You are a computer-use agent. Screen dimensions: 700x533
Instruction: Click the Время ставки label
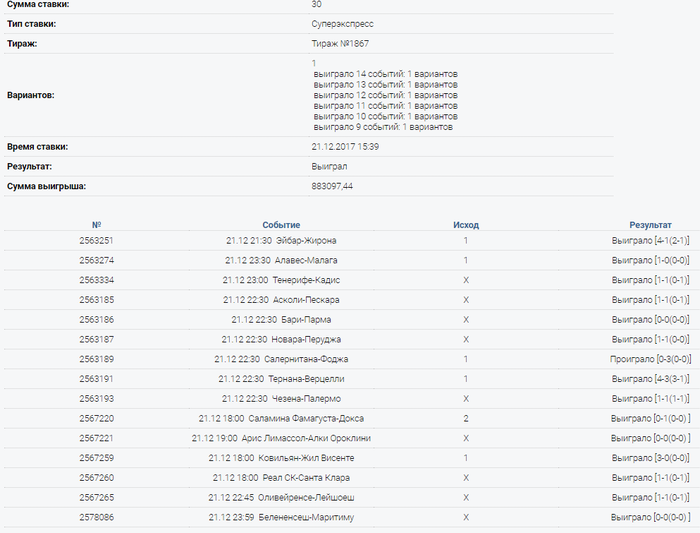pos(38,147)
